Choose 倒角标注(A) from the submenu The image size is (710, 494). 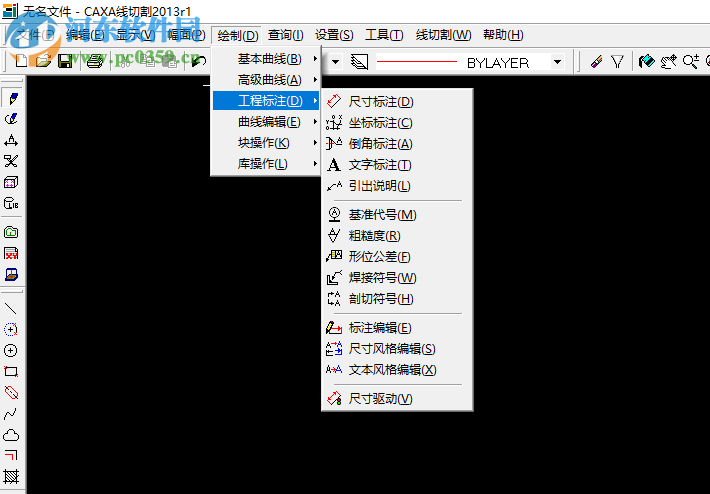pos(397,144)
